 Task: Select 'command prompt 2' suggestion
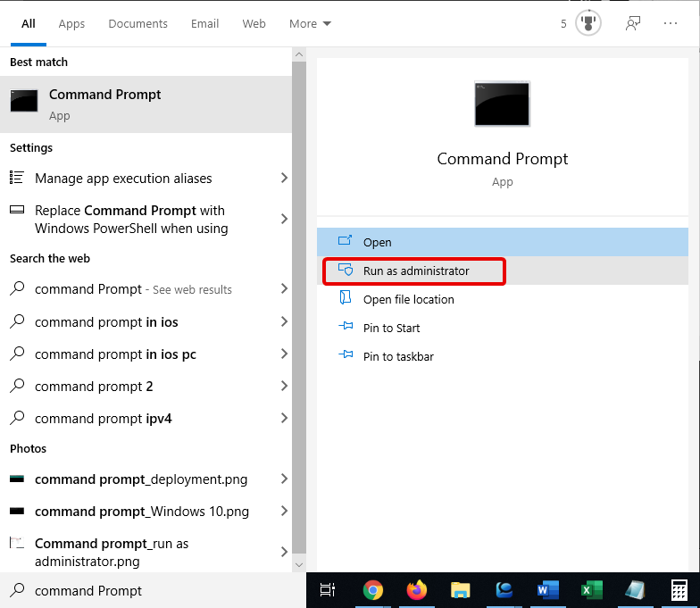(146, 386)
